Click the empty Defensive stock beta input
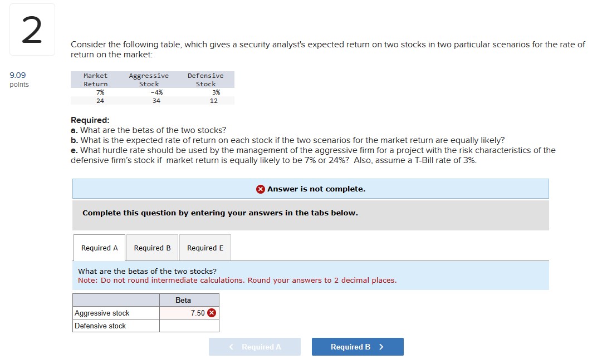Image resolution: width=597 pixels, height=364 pixels. click(189, 325)
